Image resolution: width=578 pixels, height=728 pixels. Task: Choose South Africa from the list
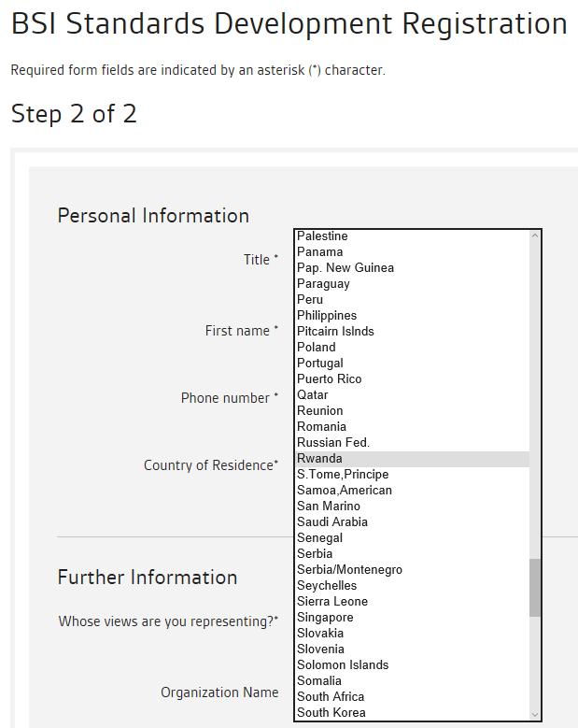[x=331, y=697]
